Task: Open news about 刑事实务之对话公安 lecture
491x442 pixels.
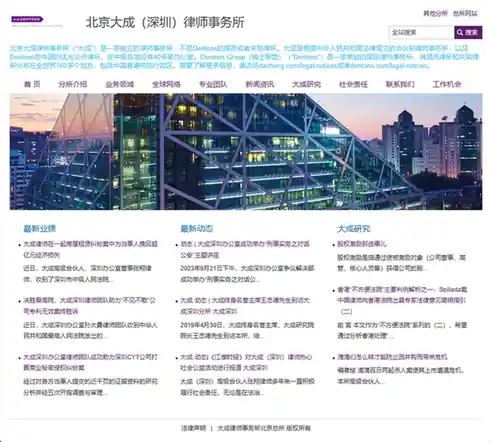Action: pos(245,249)
